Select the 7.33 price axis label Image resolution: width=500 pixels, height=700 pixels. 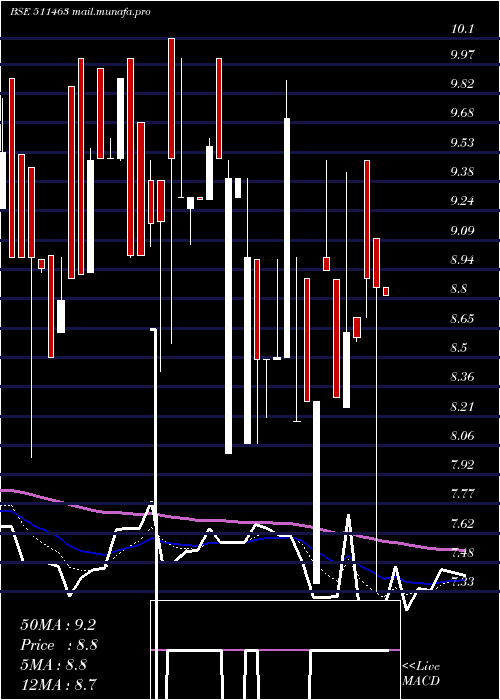pos(463,582)
